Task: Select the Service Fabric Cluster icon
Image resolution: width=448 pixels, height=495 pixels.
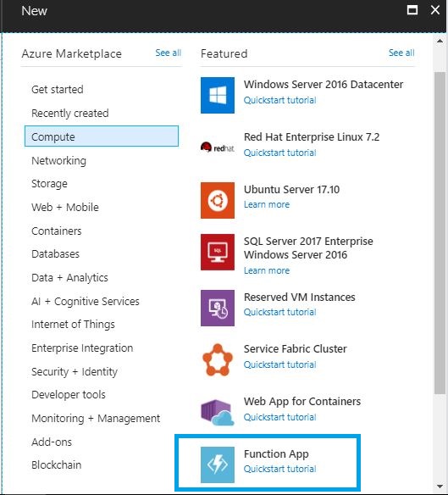Action: pos(218,360)
